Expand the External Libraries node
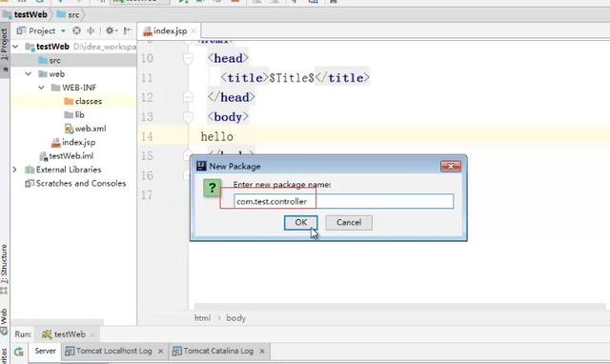This screenshot has height=364, width=610. click(15, 170)
